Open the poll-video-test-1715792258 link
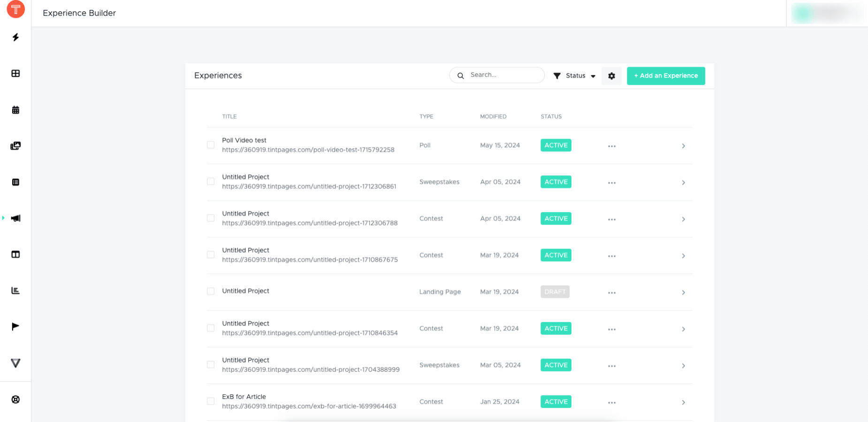 click(308, 150)
